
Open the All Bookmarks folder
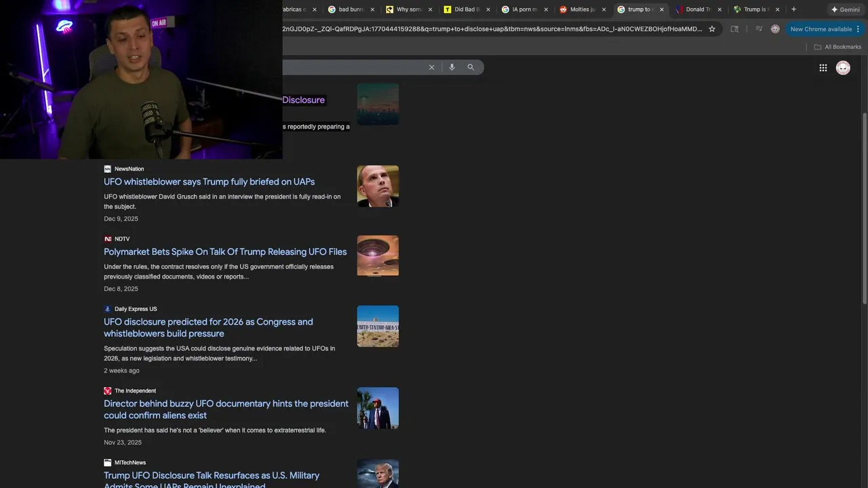[x=837, y=47]
